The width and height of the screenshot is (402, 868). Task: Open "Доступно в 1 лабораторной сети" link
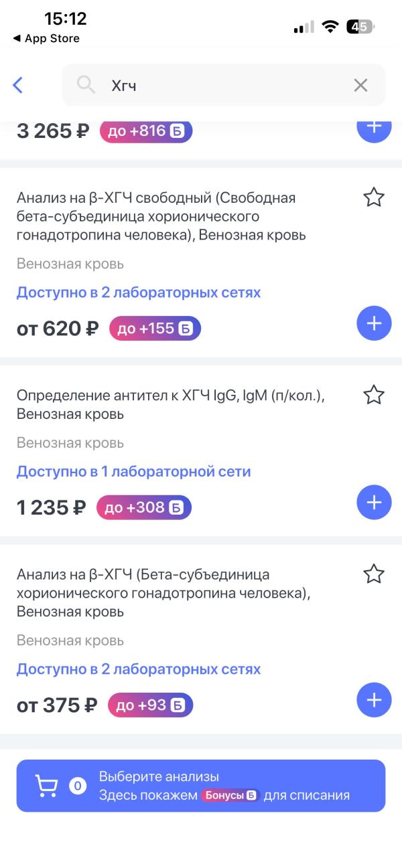[x=133, y=471]
